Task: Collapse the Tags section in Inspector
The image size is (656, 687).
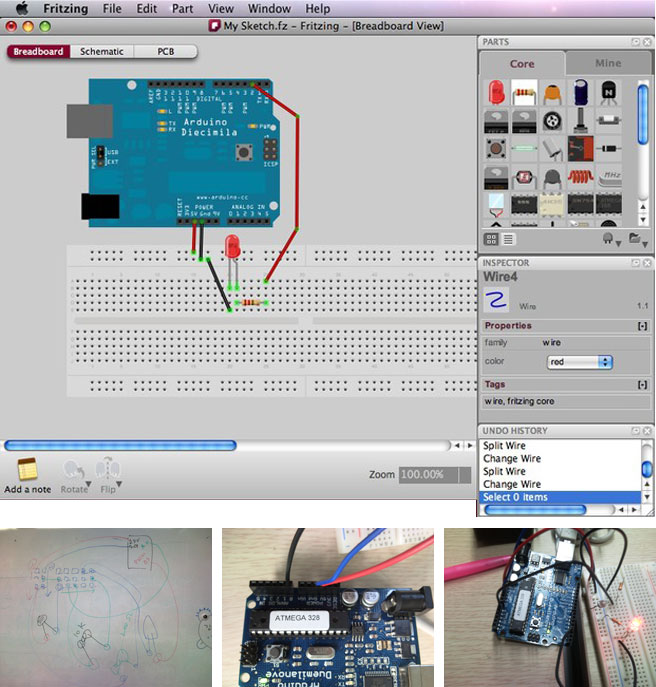Action: (x=641, y=384)
